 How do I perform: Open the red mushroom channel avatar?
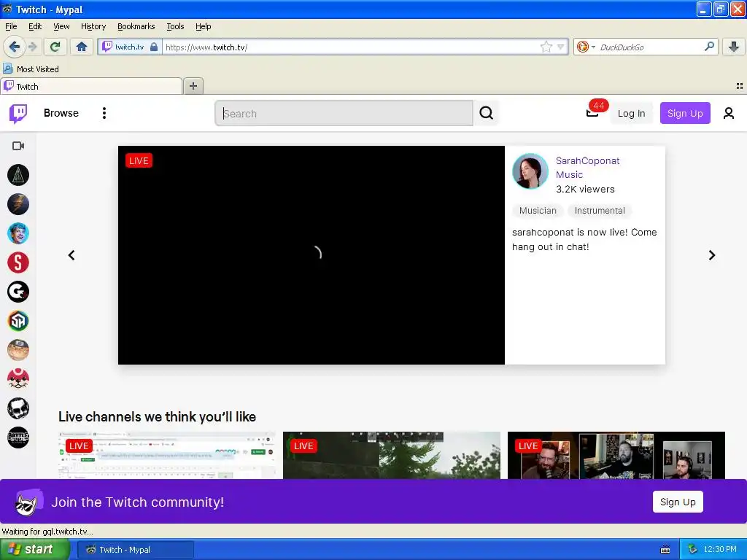pyautogui.click(x=18, y=379)
